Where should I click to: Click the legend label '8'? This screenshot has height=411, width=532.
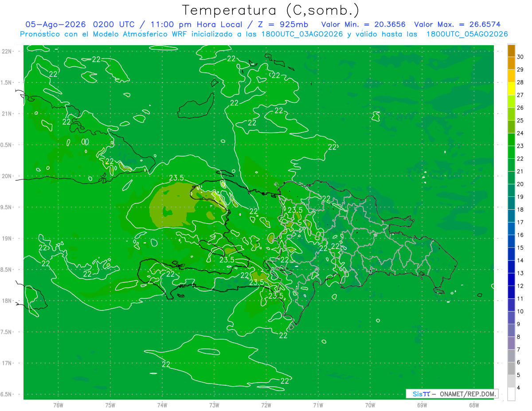tap(519, 337)
